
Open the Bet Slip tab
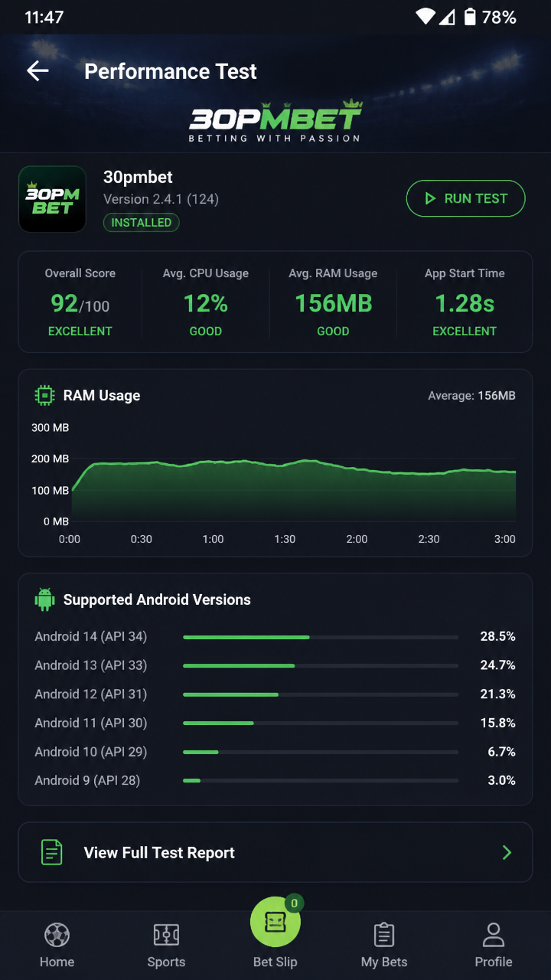click(275, 934)
